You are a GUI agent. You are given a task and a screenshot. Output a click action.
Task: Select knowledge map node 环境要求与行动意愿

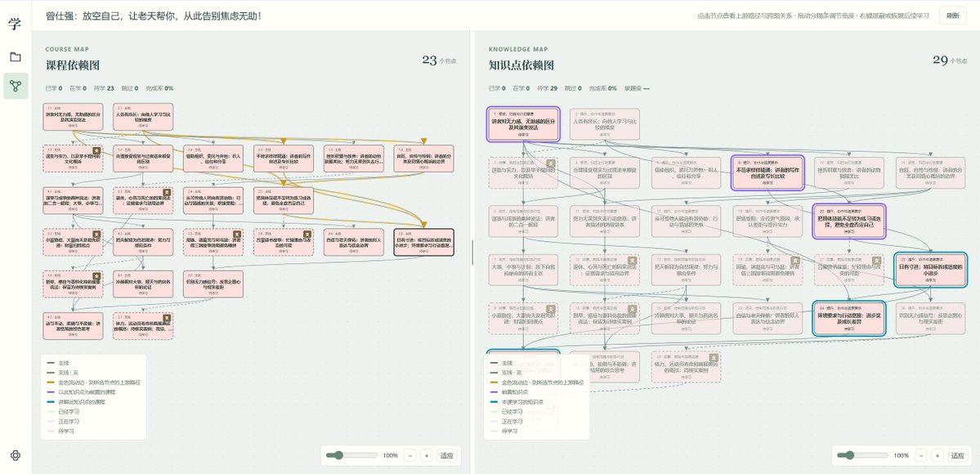click(849, 318)
